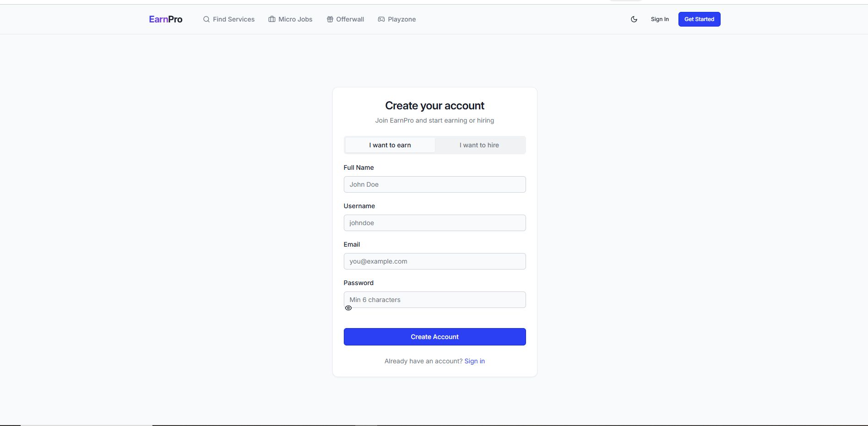This screenshot has height=426, width=868.
Task: Show password using the eye icon
Action: click(x=348, y=308)
